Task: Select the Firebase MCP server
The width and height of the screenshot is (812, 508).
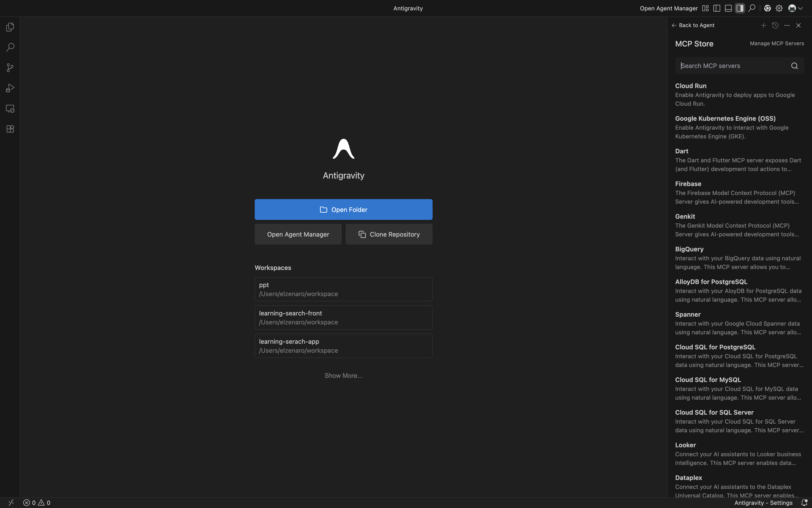Action: pos(739,193)
